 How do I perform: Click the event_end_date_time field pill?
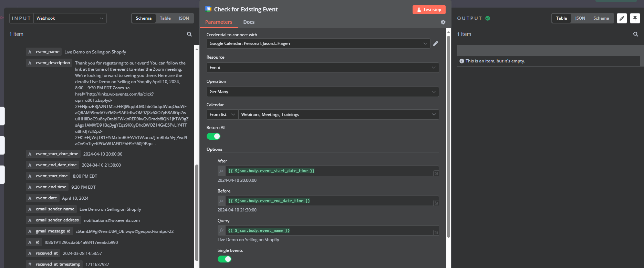point(52,165)
